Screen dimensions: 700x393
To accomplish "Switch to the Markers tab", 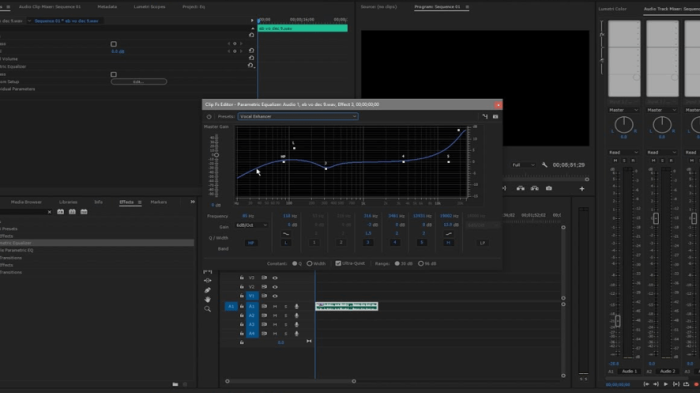I will (158, 202).
